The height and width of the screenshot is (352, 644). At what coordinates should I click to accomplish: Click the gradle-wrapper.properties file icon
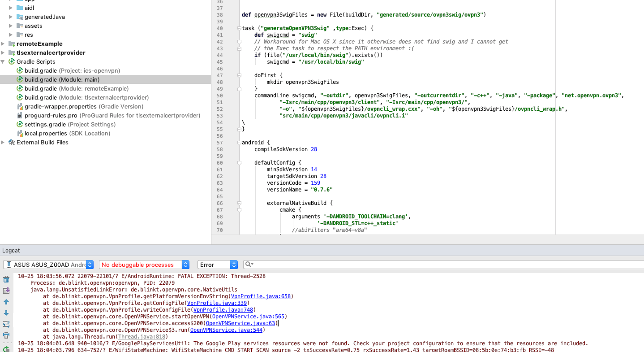tap(19, 106)
